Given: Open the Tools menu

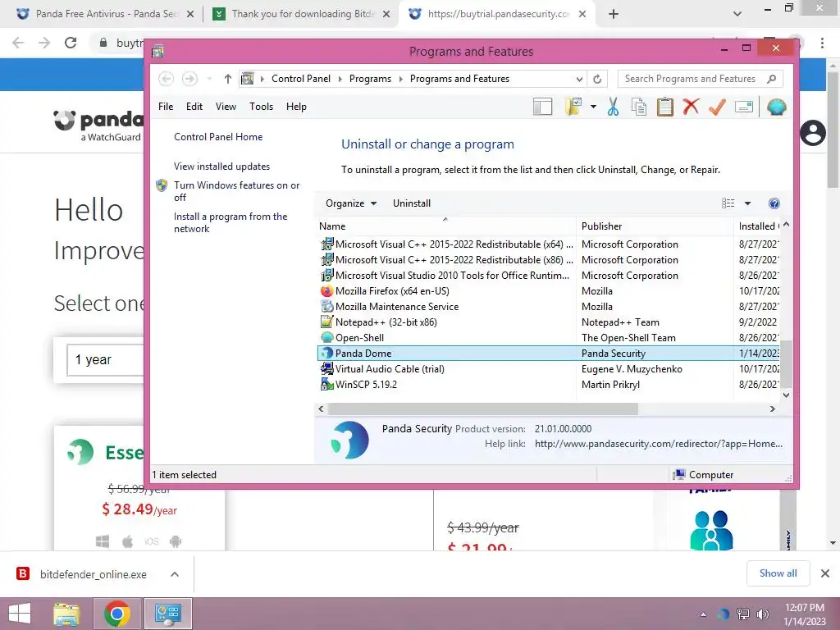Looking at the screenshot, I should [261, 107].
